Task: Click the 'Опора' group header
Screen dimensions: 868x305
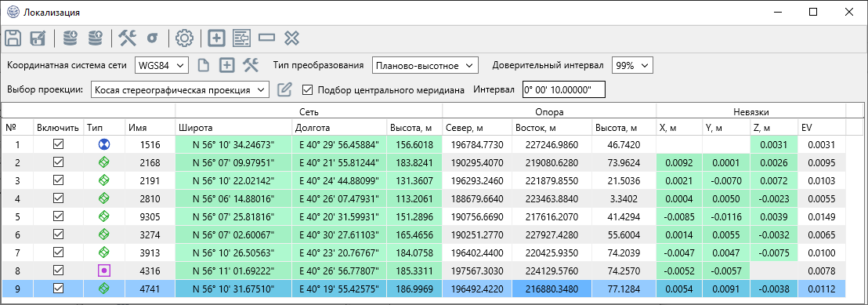Action: 549,111
